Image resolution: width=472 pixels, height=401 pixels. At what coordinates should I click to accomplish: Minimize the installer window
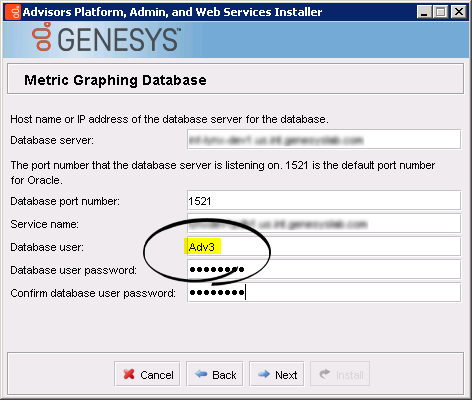tap(424, 12)
